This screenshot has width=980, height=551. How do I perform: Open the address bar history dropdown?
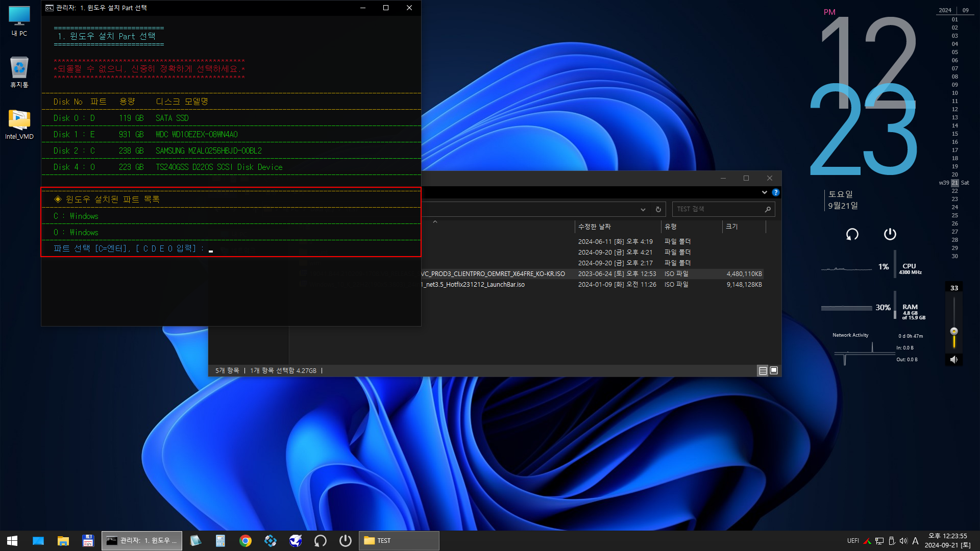pos(643,209)
